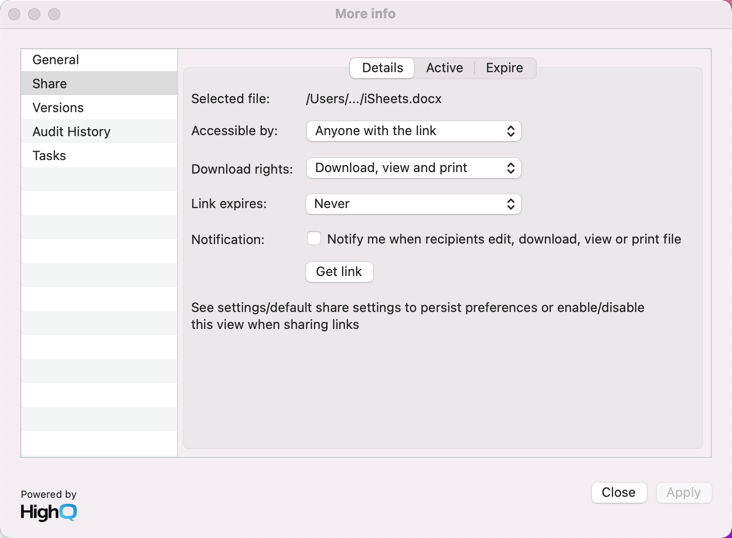The width and height of the screenshot is (732, 538).
Task: Click the Close button
Action: click(x=619, y=493)
